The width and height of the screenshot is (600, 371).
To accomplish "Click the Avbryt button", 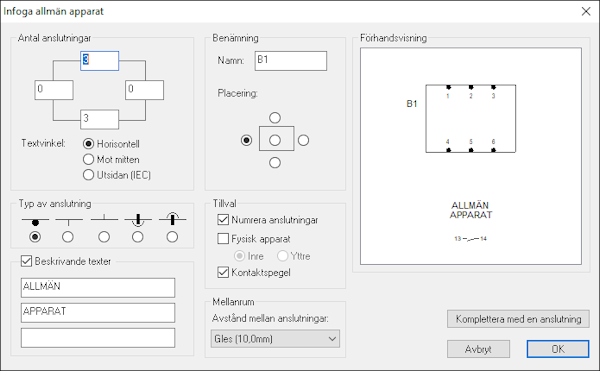I will click(x=478, y=349).
